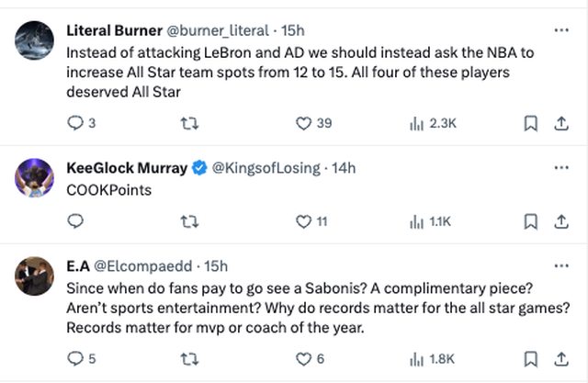The width and height of the screenshot is (588, 383).
Task: Bookmark Literal Burner's tweet
Action: [530, 123]
